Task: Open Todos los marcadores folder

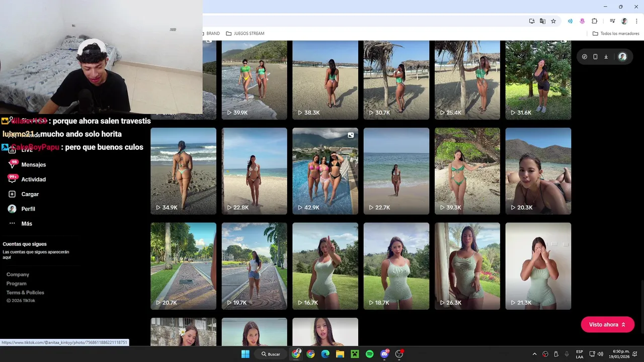Action: 616,34
